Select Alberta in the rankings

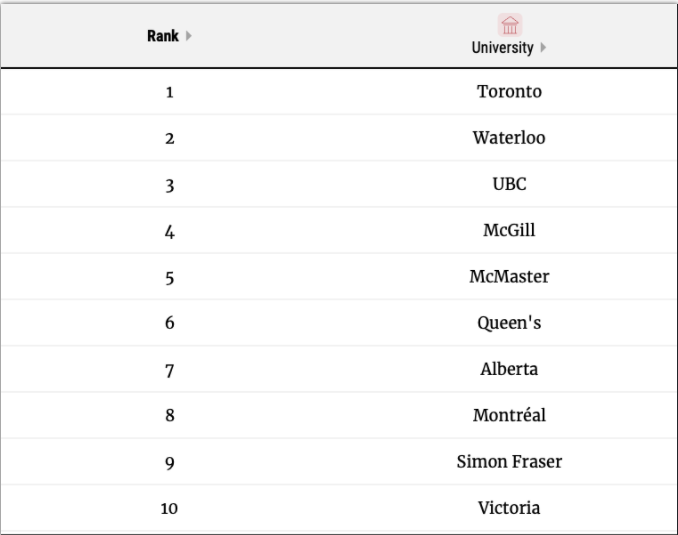pyautogui.click(x=509, y=369)
